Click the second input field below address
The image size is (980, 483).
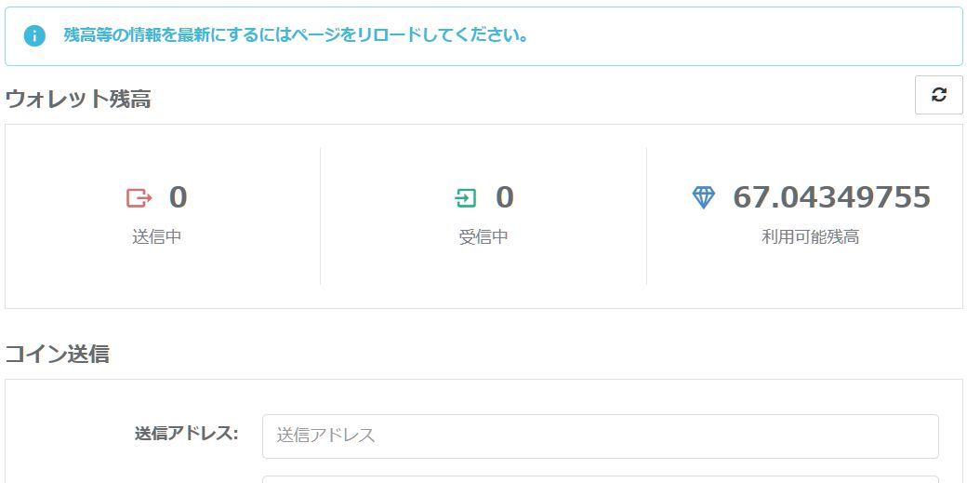pos(600,479)
